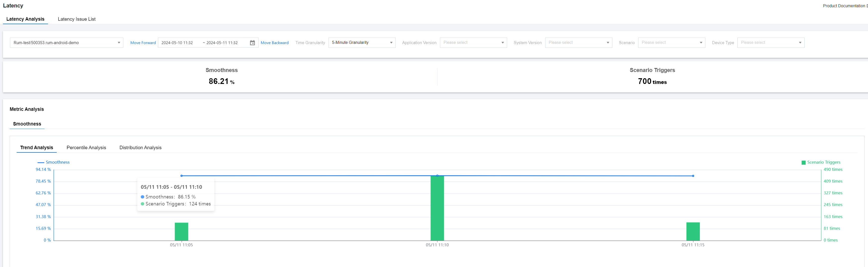
Task: Open the Application Version dropdown
Action: pos(473,43)
